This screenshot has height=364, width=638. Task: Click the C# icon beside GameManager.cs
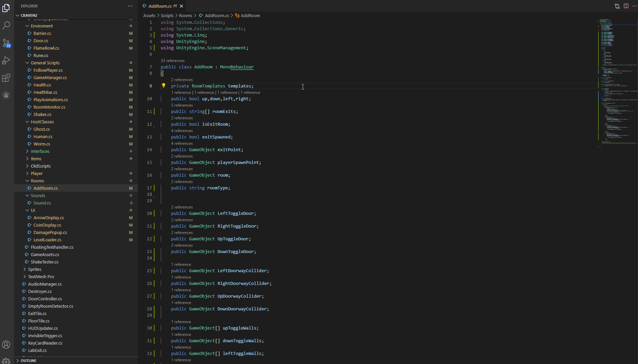pyautogui.click(x=30, y=77)
